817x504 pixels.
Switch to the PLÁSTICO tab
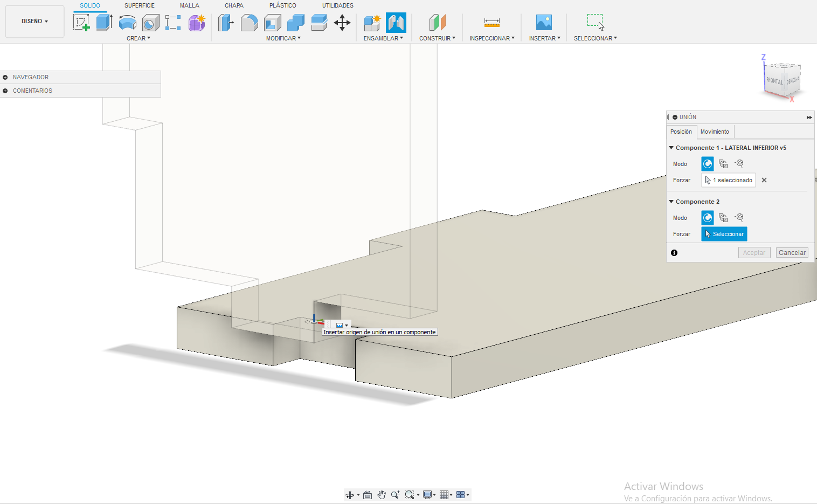[x=283, y=5]
